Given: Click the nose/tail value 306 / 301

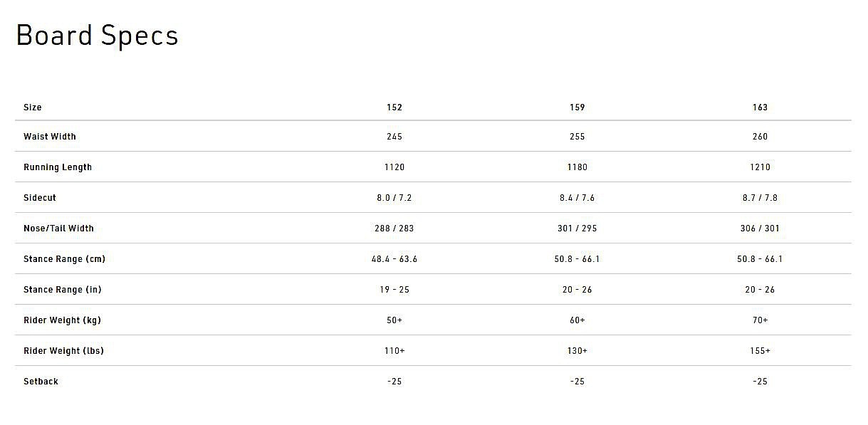Looking at the screenshot, I should [x=760, y=229].
